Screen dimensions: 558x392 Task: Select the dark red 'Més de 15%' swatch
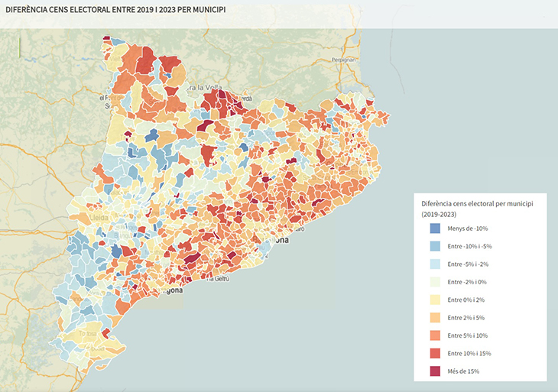pyautogui.click(x=435, y=371)
